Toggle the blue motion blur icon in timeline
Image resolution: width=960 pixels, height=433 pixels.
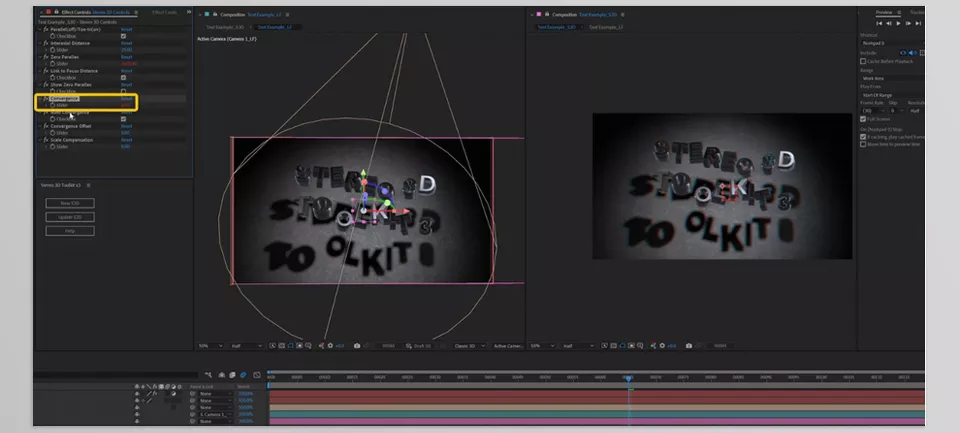243,375
